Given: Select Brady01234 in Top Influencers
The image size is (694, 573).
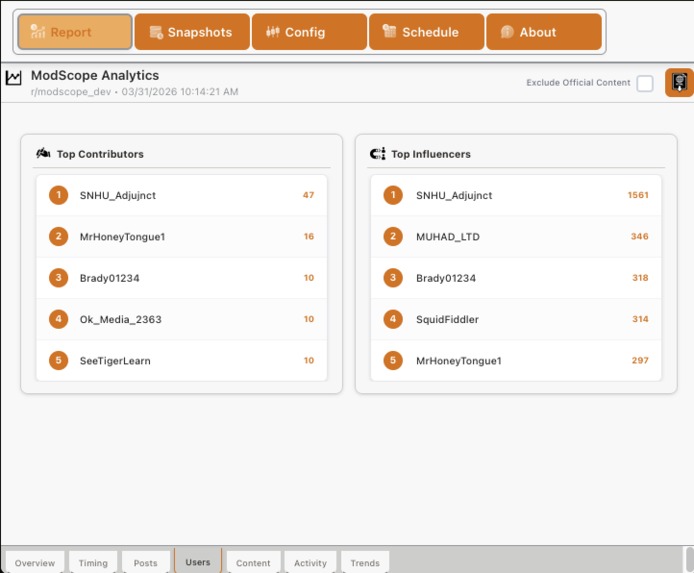Looking at the screenshot, I should (516, 278).
